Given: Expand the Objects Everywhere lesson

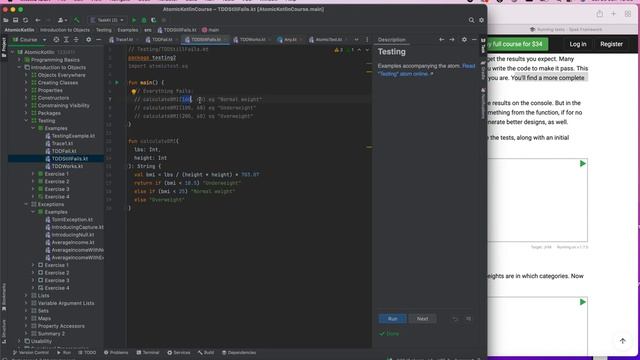Looking at the screenshot, I should [x=26, y=75].
